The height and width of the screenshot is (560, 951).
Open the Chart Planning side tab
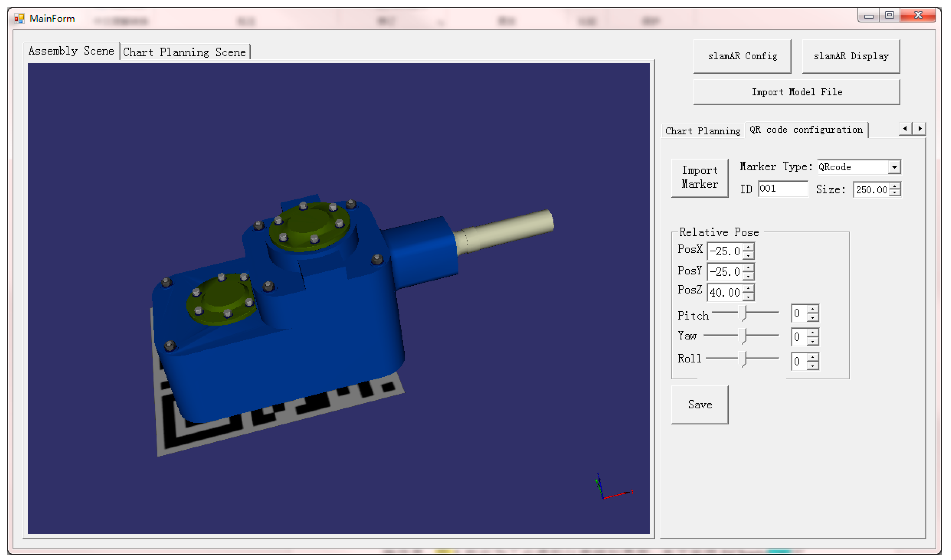pos(703,131)
